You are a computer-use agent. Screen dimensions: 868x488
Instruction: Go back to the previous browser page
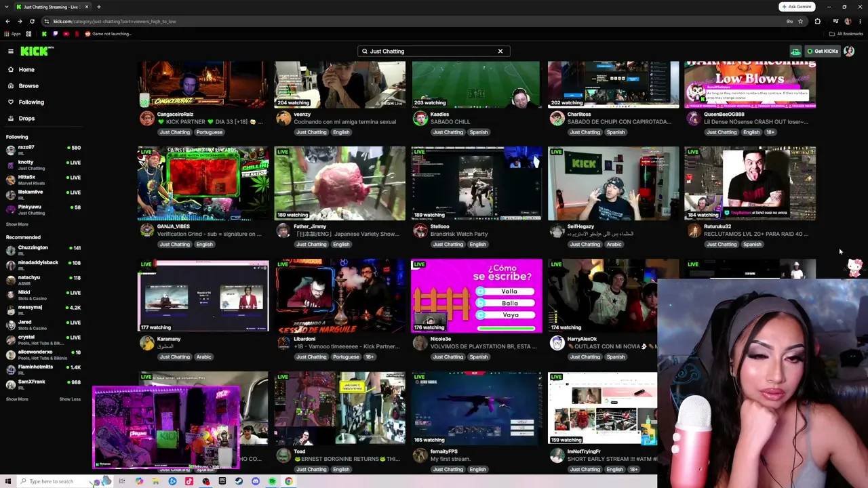click(x=7, y=21)
